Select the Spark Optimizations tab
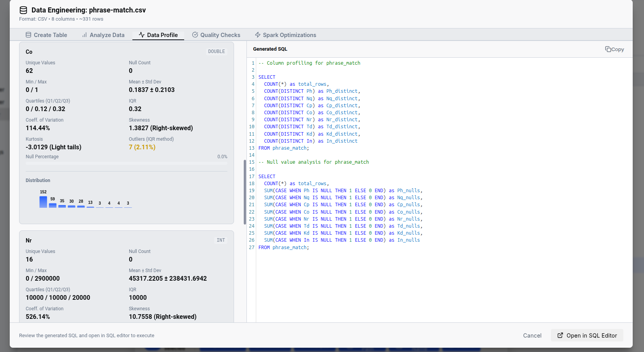The width and height of the screenshot is (644, 352). (x=285, y=35)
